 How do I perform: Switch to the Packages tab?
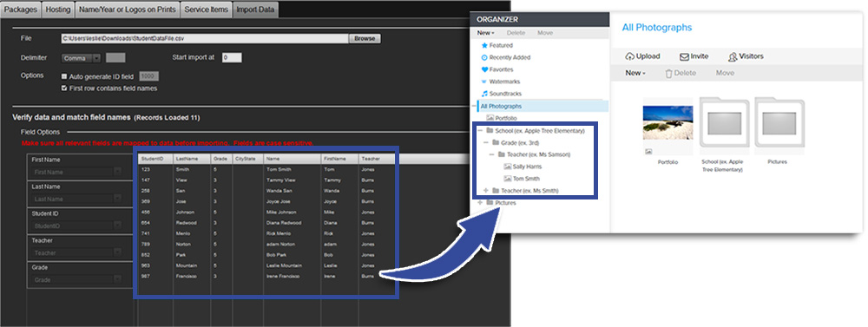pos(21,10)
